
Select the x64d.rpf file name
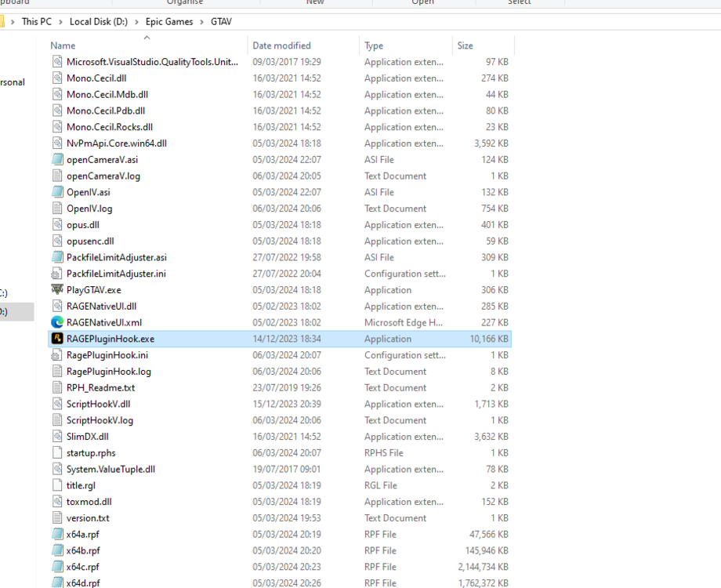point(83,583)
